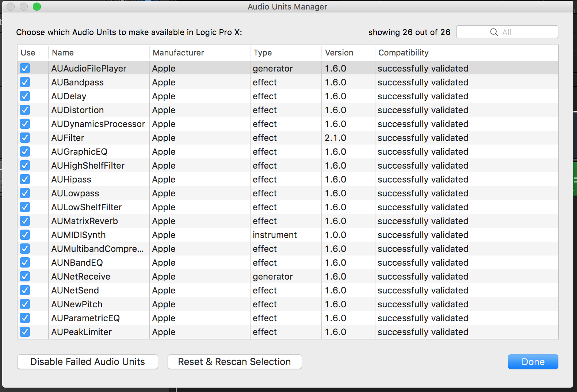Disable the AUHipass checkbox
The image size is (577, 392).
25,179
